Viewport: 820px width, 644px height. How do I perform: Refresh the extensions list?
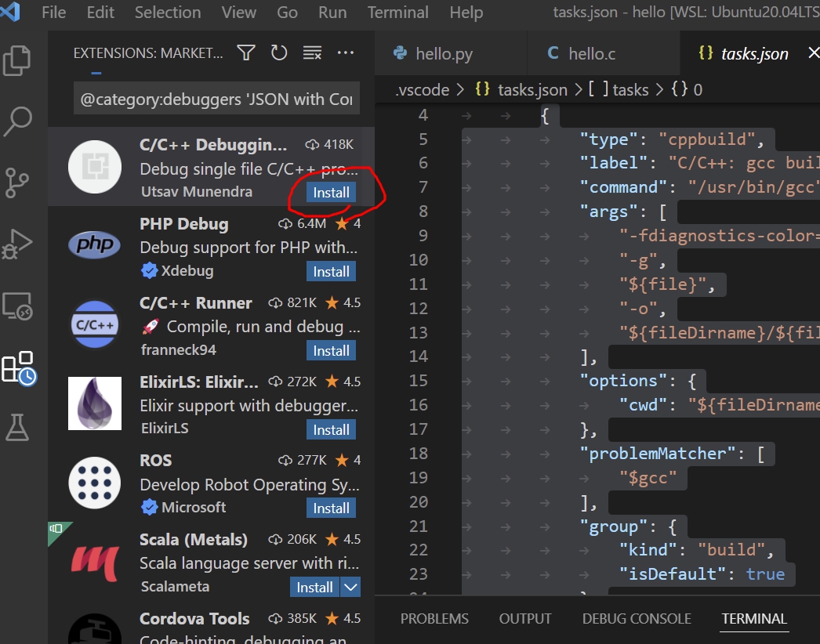279,52
